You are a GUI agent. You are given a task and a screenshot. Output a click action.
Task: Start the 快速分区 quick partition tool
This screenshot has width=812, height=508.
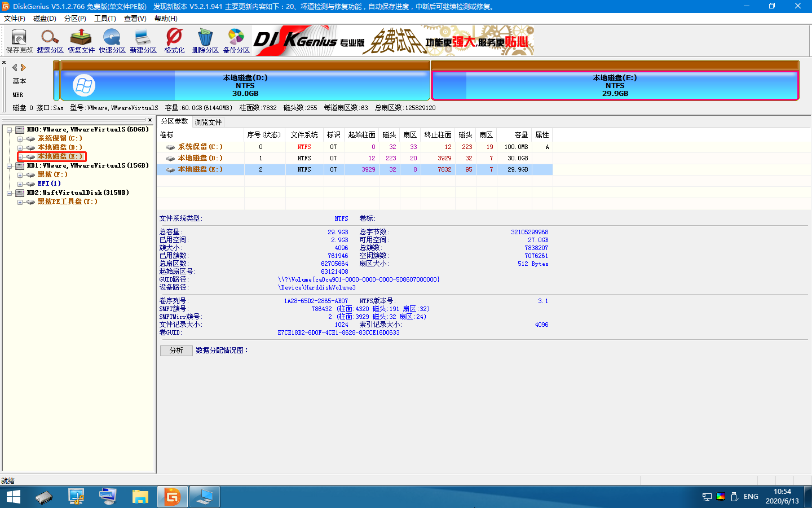click(112, 41)
